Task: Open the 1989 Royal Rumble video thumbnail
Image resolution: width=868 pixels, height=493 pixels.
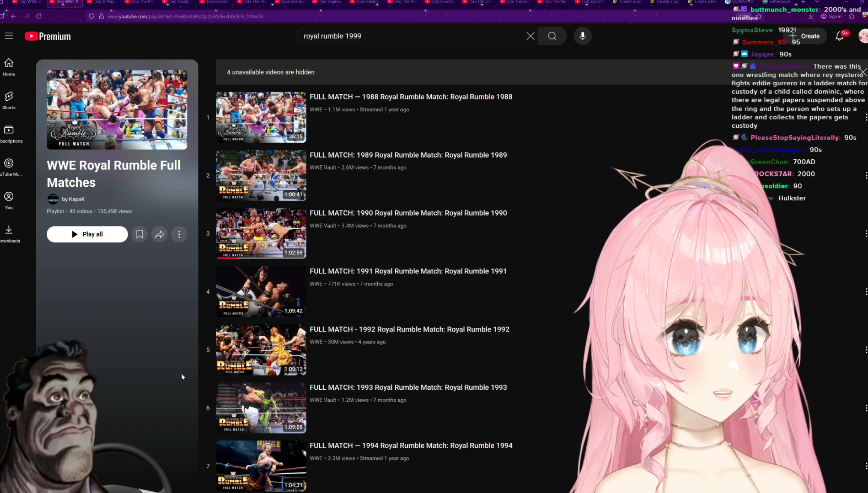Action: 261,175
